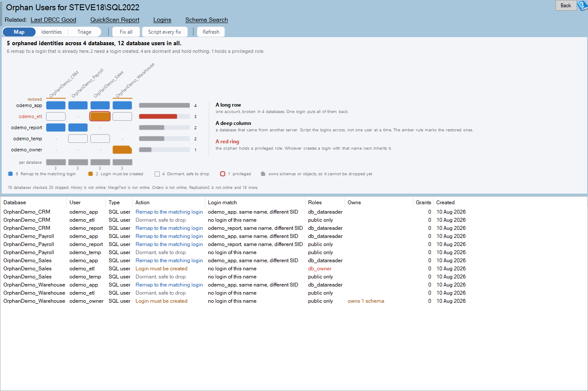Sort by the Roles column header
The width and height of the screenshot is (588, 391).
coord(325,203)
